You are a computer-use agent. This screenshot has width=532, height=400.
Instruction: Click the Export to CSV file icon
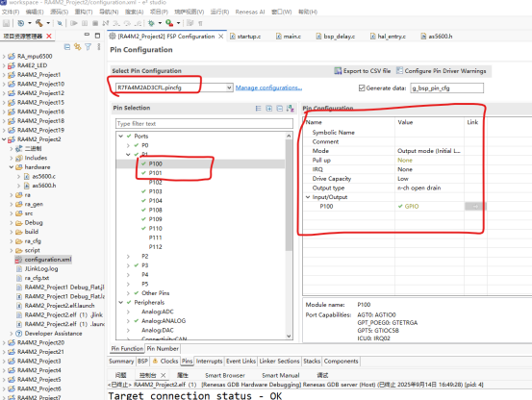point(338,71)
